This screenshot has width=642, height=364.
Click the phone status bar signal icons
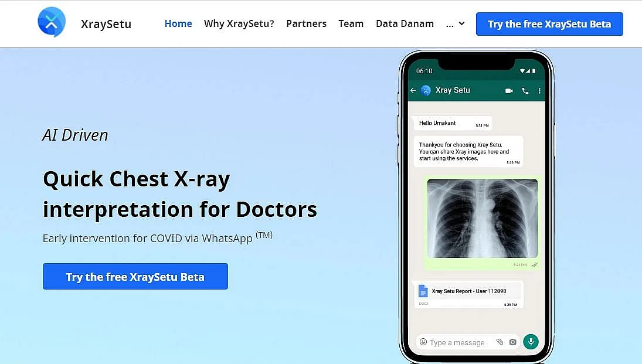[x=528, y=71]
